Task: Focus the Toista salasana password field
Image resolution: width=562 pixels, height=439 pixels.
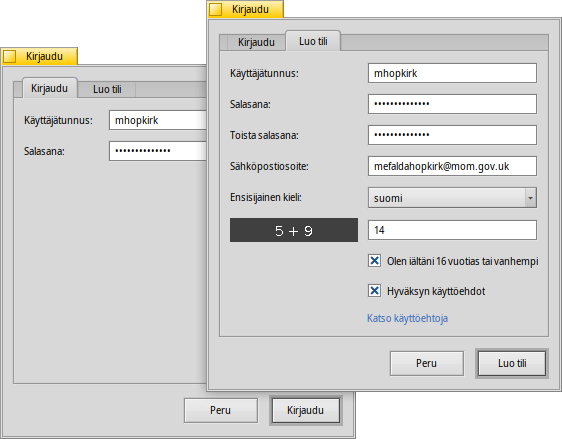Action: click(x=452, y=135)
